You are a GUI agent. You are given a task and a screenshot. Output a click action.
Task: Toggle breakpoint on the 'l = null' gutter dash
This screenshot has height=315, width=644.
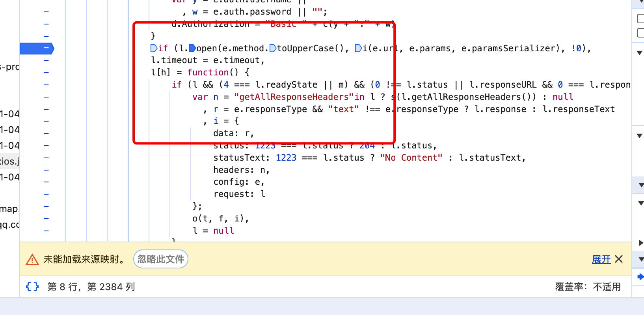pyautogui.click(x=47, y=231)
